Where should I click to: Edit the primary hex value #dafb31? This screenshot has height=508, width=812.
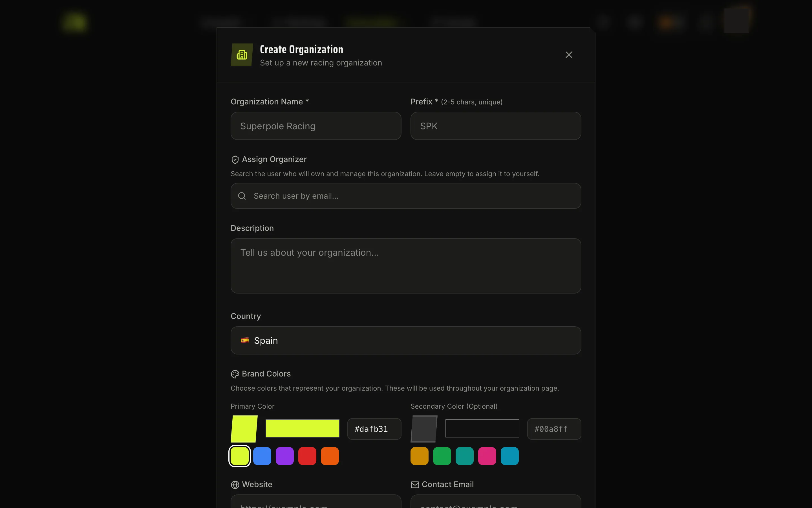(x=374, y=429)
